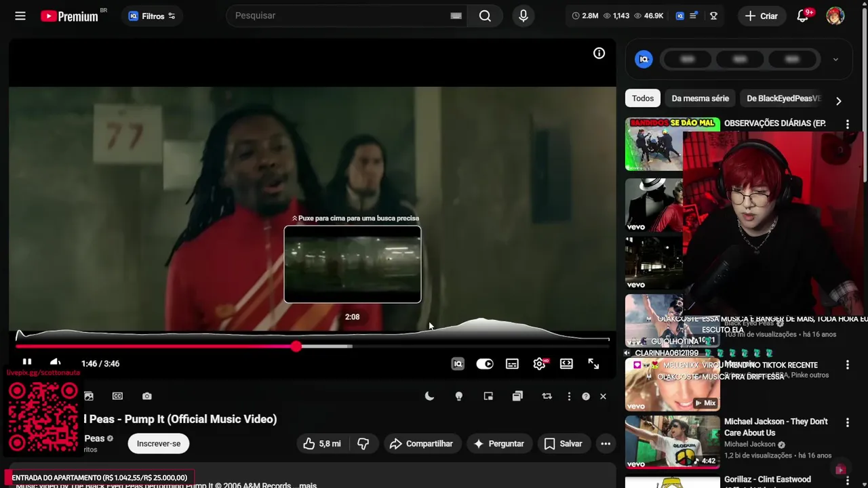This screenshot has width=868, height=488.
Task: Click the video title Pump It
Action: 180,419
